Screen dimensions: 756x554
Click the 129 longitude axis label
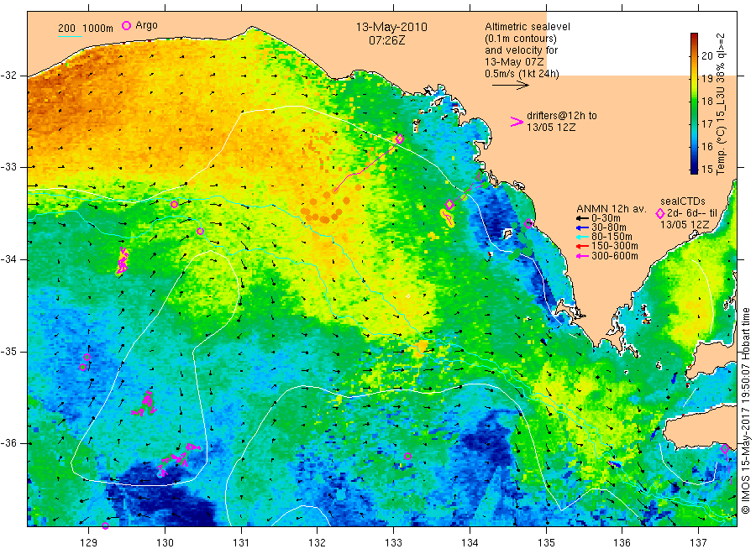tap(89, 543)
